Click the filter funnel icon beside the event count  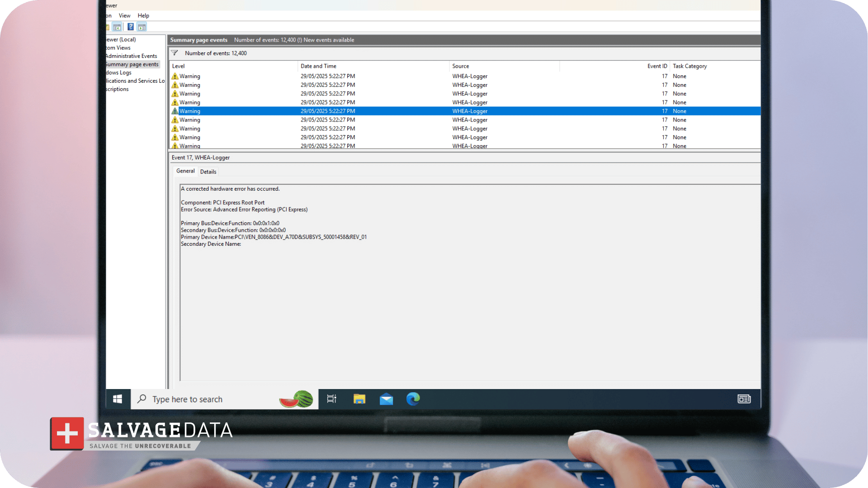click(175, 53)
